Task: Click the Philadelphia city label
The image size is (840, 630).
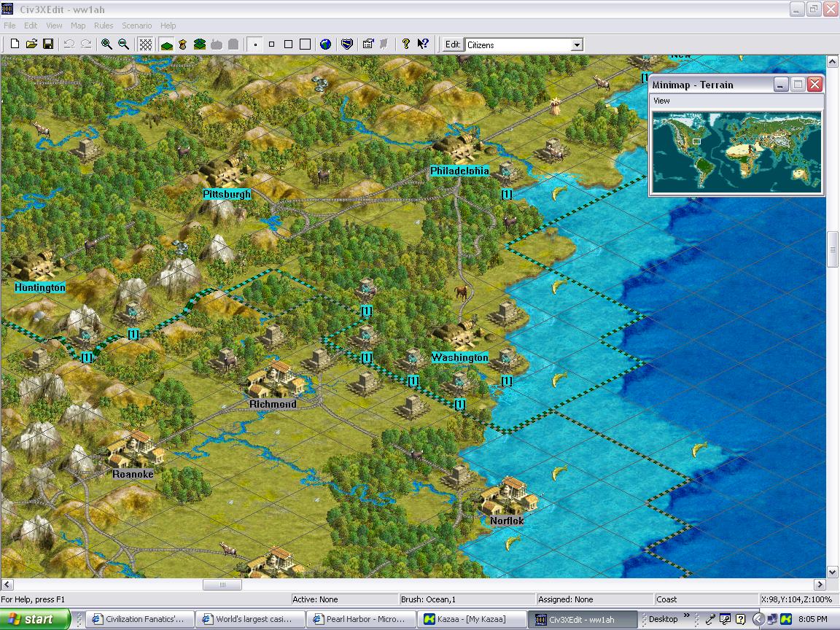Action: [x=459, y=171]
